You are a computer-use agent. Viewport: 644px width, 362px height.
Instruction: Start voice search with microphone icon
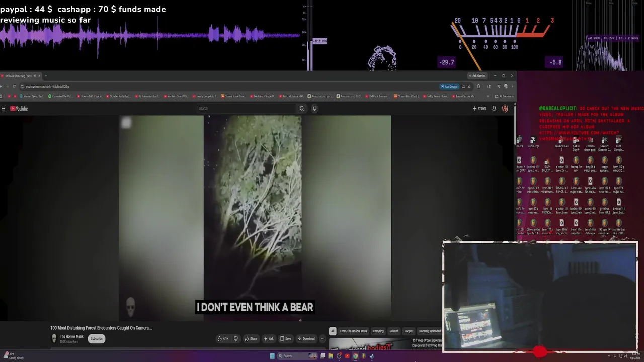pos(314,108)
